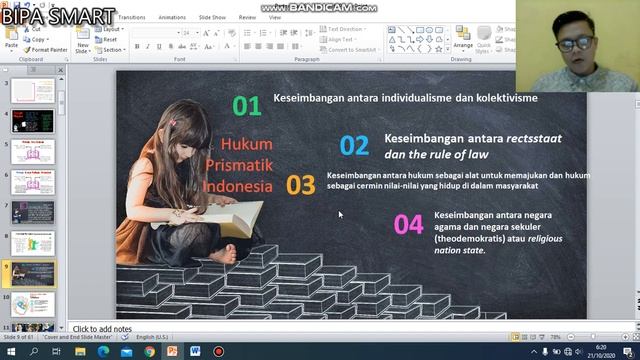
Task: Open Microsoft Word from taskbar
Action: pyautogui.click(x=195, y=351)
